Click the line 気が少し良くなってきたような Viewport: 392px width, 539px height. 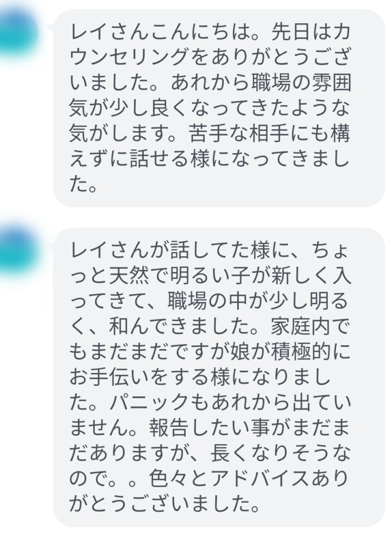tap(209, 108)
